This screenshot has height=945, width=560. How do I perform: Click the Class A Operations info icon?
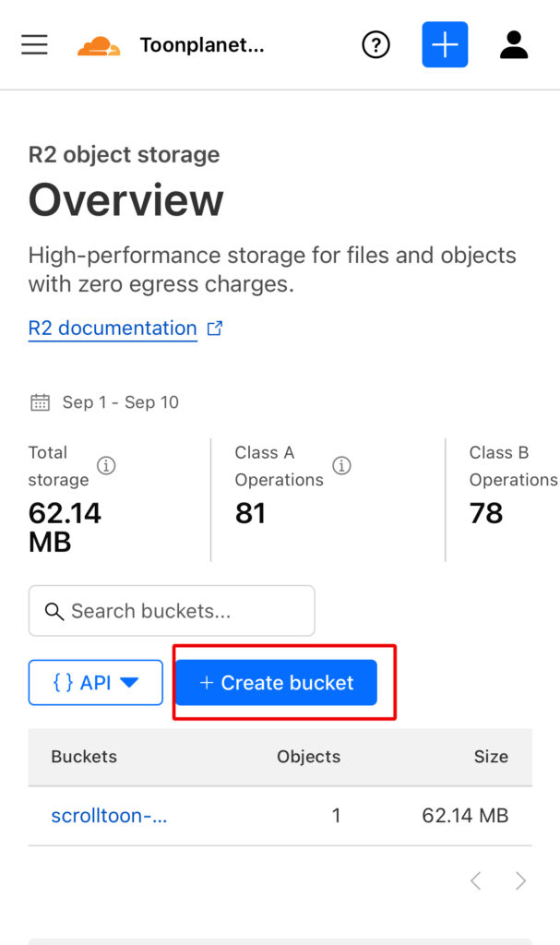pos(341,466)
